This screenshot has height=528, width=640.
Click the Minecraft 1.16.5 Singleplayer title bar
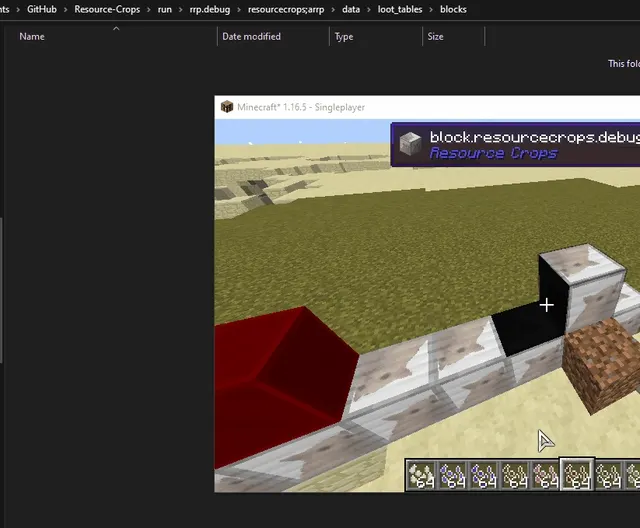coord(427,107)
